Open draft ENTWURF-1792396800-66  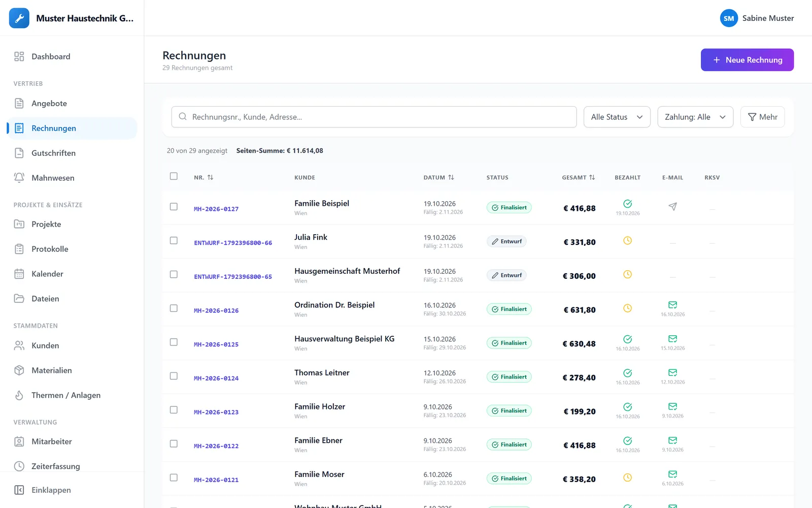233,243
